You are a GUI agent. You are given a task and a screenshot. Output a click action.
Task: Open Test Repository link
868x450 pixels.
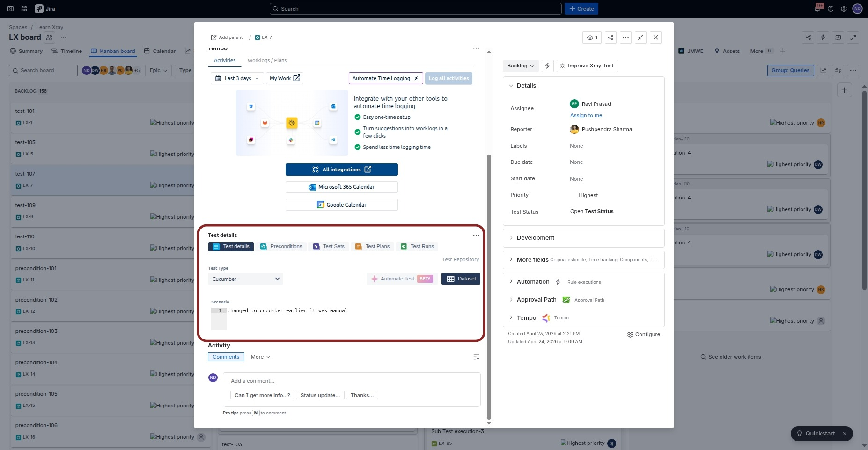tap(461, 260)
